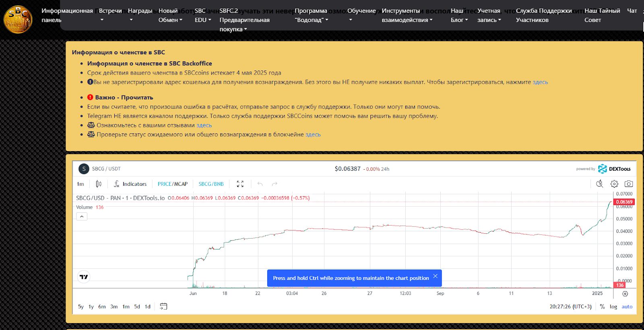Open candlestick chart style selector
This screenshot has height=330, width=644.
coord(99,184)
